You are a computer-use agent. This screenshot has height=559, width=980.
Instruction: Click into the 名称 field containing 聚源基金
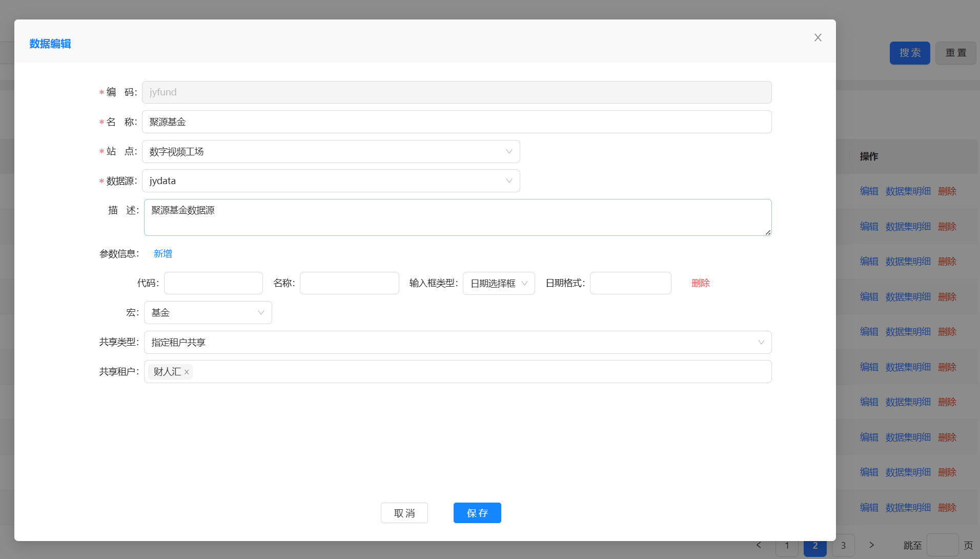tap(456, 122)
